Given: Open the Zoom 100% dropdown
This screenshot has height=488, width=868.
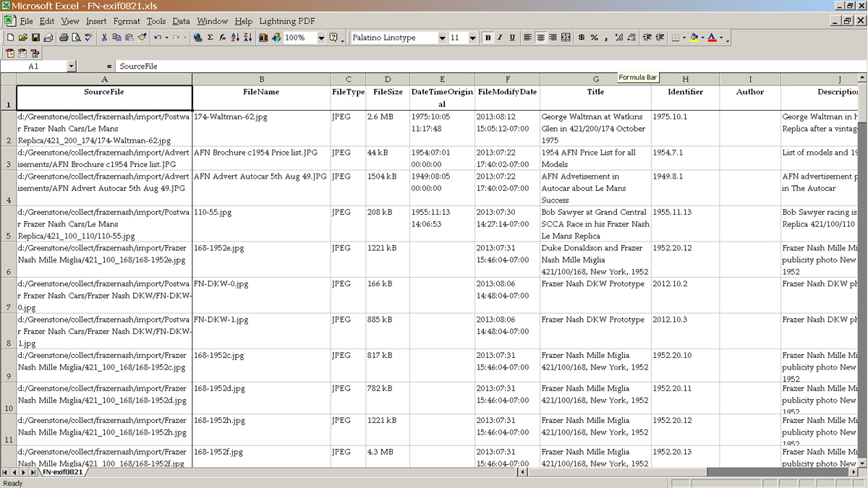Looking at the screenshot, I should click(x=322, y=38).
